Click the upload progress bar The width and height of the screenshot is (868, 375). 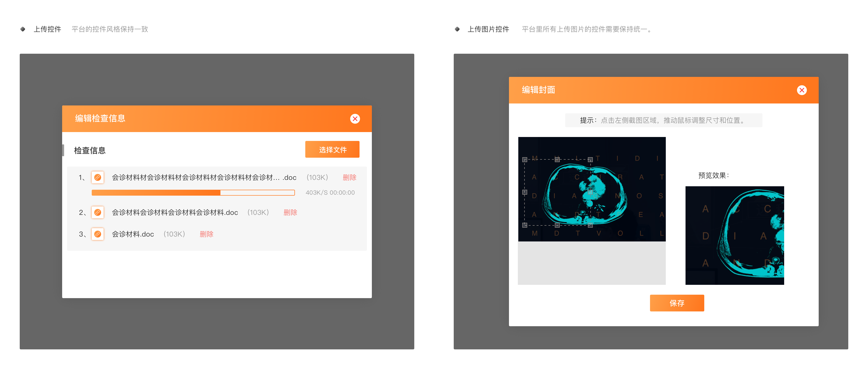(193, 192)
